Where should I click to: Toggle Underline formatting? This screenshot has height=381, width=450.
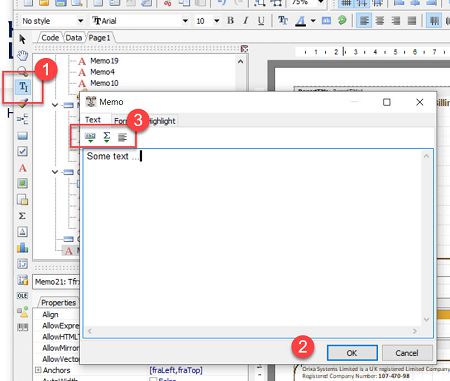261,21
